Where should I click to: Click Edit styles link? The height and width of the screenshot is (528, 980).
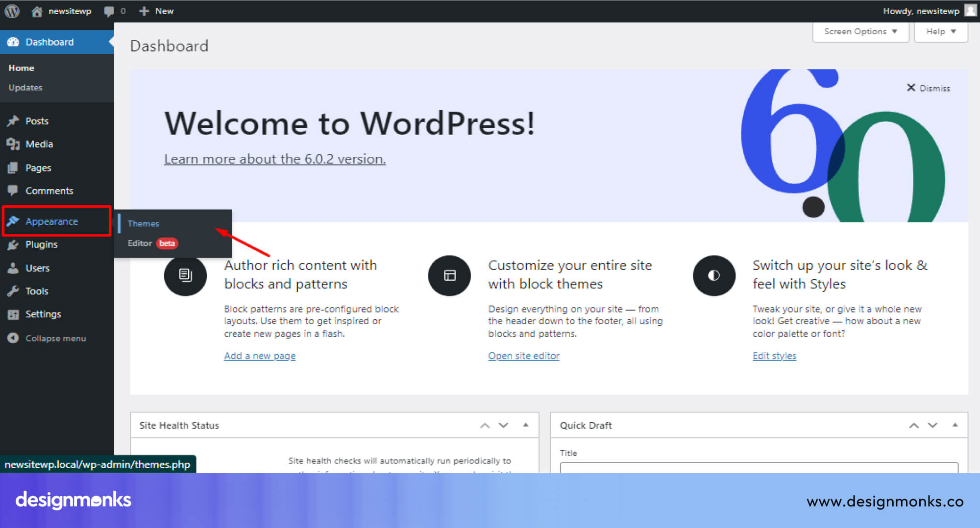click(774, 356)
